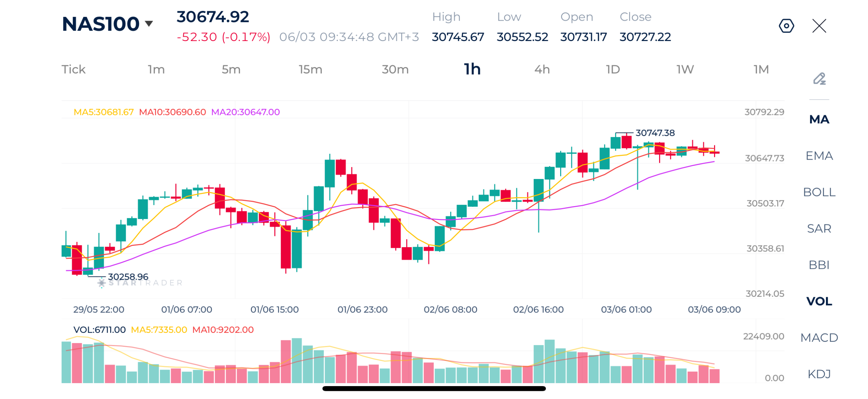Switch to the 15m timeframe
This screenshot has width=868, height=399.
pyautogui.click(x=310, y=69)
